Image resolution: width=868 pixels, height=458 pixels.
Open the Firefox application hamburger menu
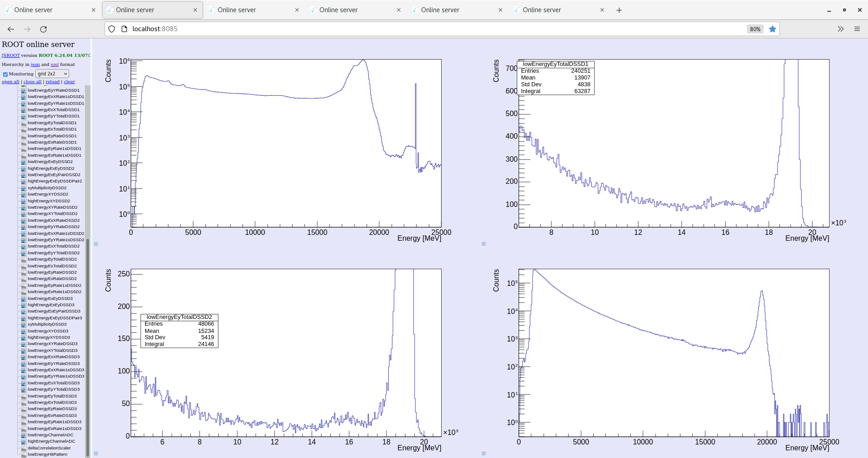(857, 29)
